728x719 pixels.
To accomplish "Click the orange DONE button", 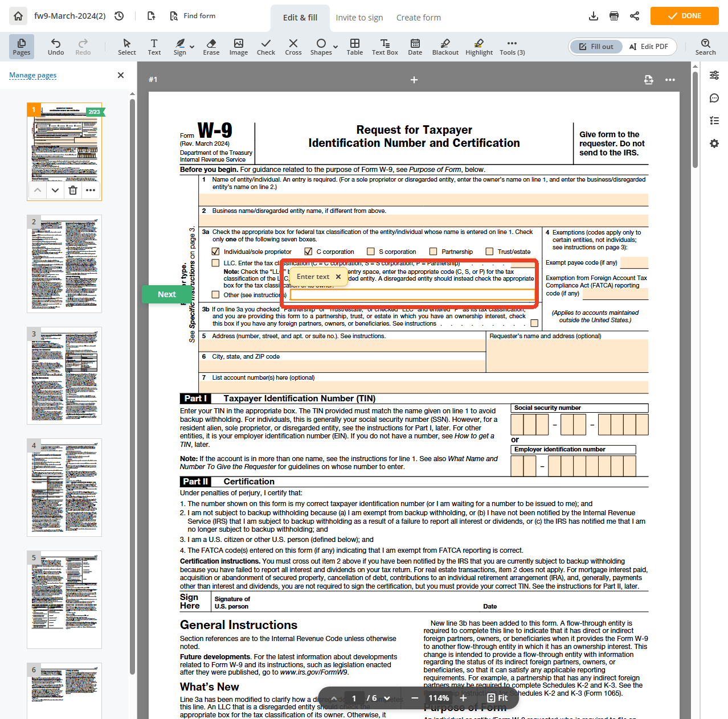I will pos(684,16).
